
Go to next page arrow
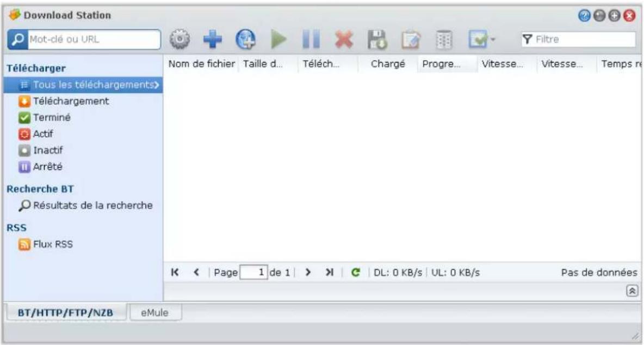pos(308,272)
